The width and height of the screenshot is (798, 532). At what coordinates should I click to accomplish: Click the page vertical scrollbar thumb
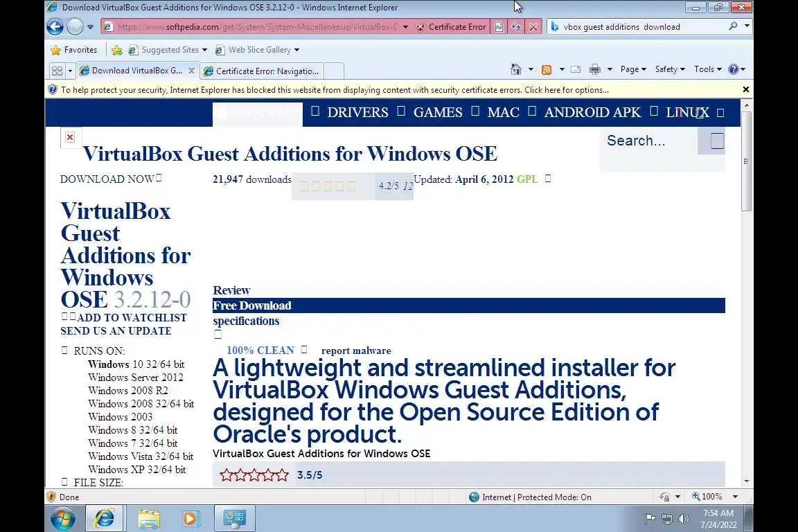[x=746, y=161]
